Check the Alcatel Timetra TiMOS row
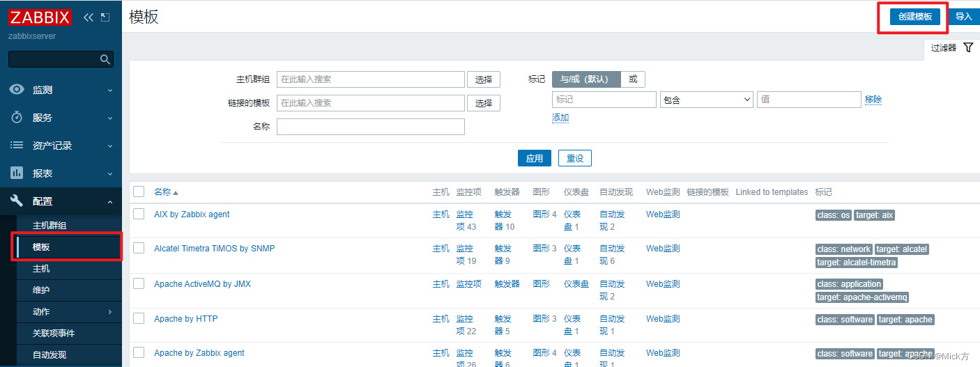This screenshot has height=367, width=980. coord(139,248)
